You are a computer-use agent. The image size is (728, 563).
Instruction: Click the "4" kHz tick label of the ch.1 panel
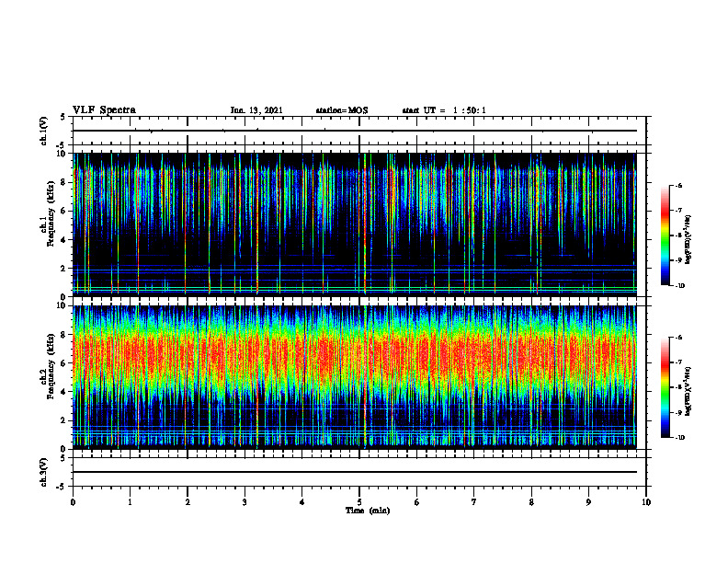[x=64, y=240]
